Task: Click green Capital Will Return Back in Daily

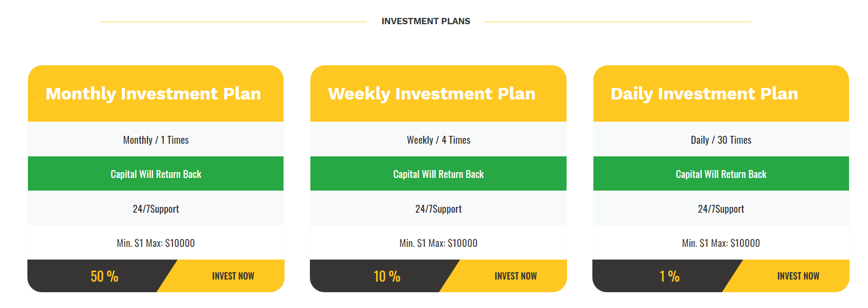Action: [x=721, y=174]
